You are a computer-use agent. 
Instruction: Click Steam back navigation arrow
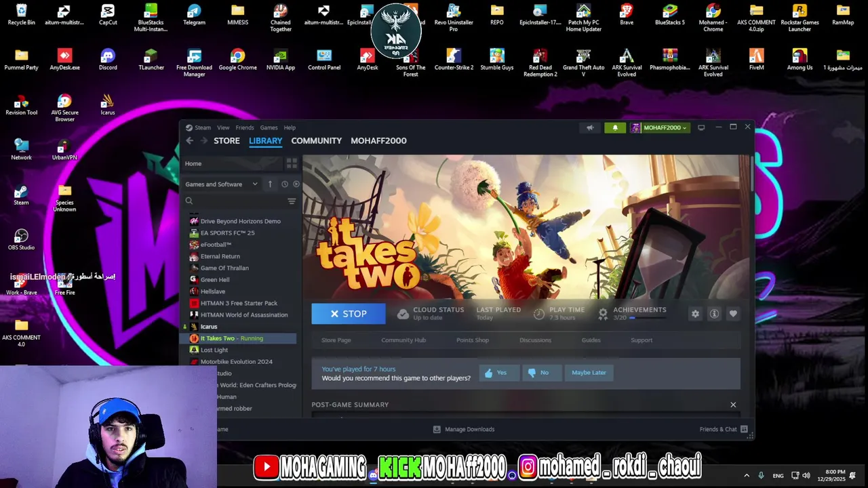pos(190,140)
